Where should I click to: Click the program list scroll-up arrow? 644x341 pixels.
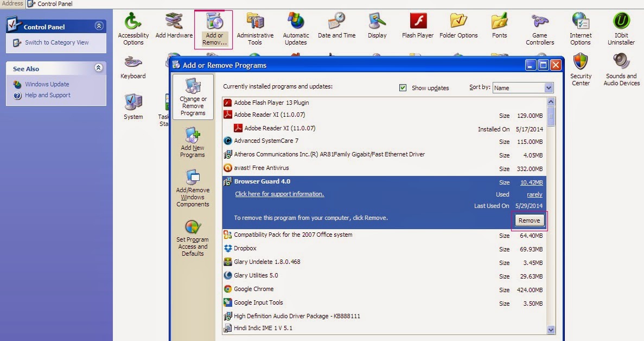(x=551, y=102)
